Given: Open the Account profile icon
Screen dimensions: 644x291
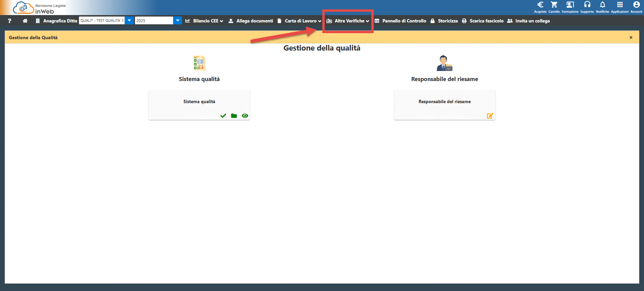Looking at the screenshot, I should tap(636, 7).
